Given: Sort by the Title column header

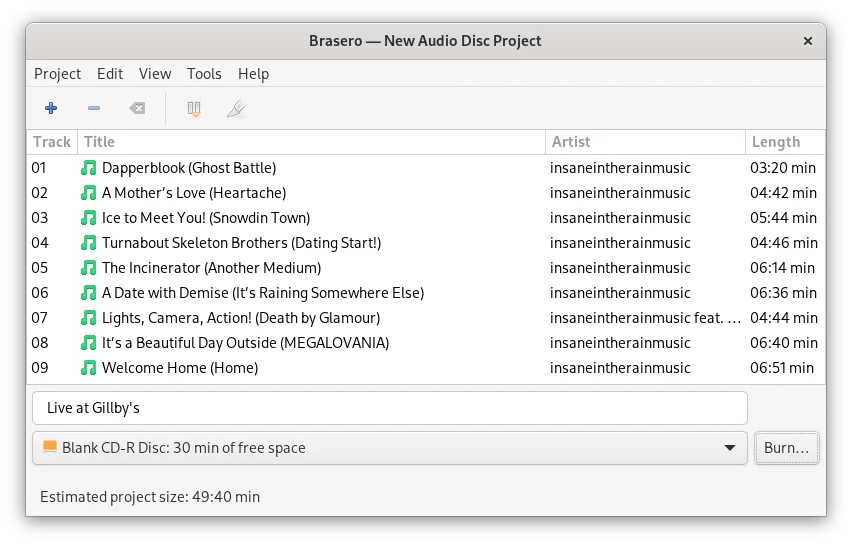Looking at the screenshot, I should [x=311, y=142].
